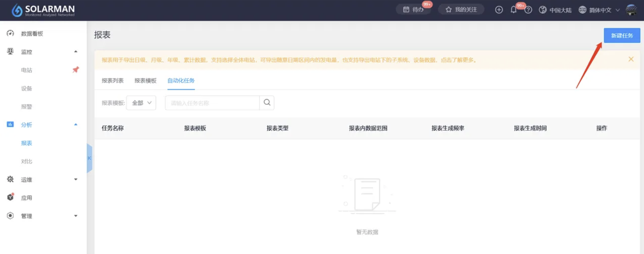This screenshot has height=254, width=644.
Task: Click the 分析 chart icon in sidebar
Action: click(x=10, y=124)
